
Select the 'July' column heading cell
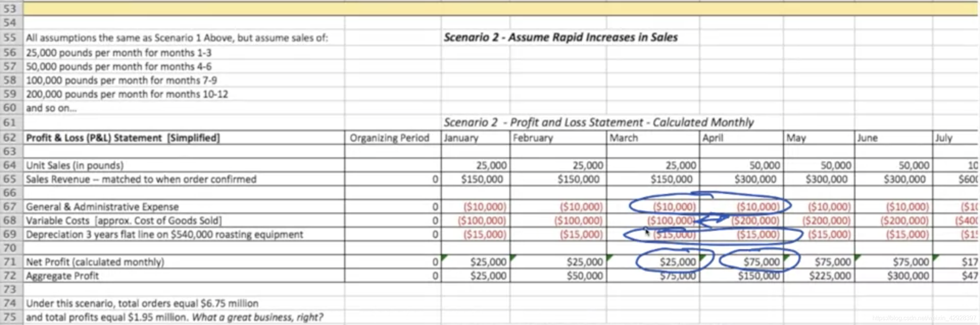point(956,138)
